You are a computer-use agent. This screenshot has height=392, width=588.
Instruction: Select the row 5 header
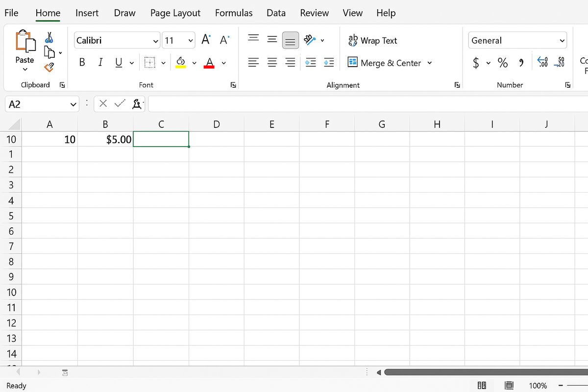[11, 216]
